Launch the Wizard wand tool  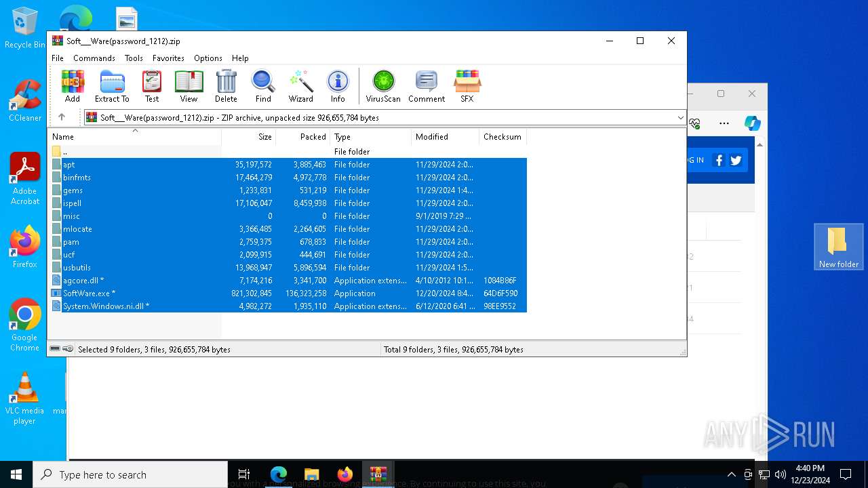[300, 86]
